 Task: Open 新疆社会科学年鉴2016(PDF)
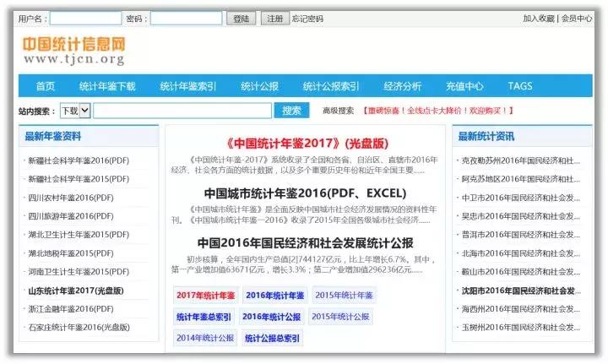tap(79, 160)
